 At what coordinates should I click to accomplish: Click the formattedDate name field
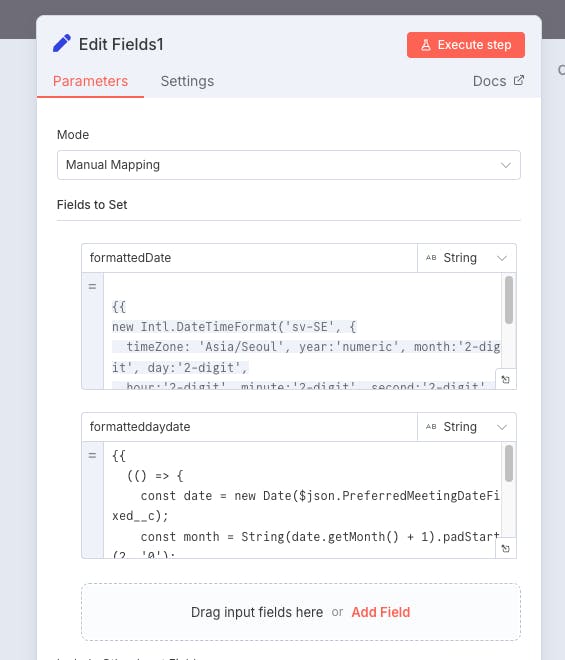[249, 258]
